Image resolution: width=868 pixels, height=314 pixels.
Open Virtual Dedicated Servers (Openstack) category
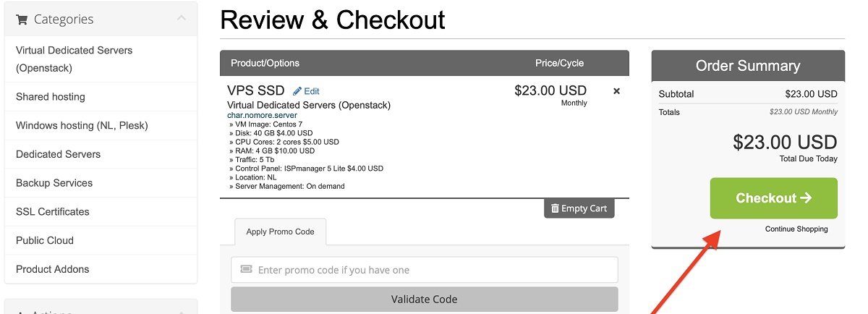coord(74,59)
